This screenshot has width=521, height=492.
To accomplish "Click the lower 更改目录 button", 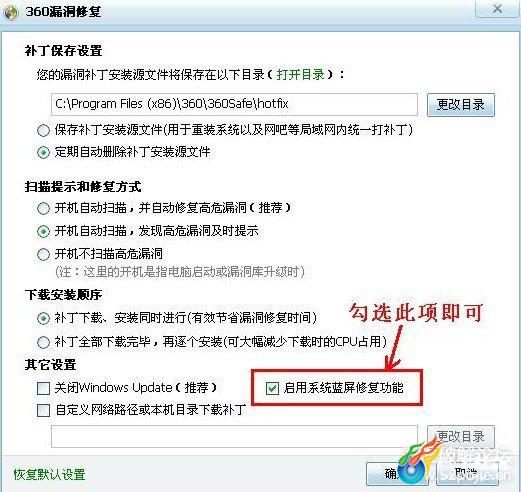I will click(x=461, y=436).
